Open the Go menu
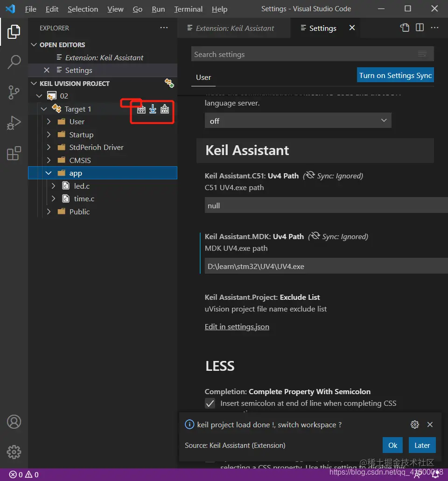This screenshot has height=481, width=448. coord(137,9)
